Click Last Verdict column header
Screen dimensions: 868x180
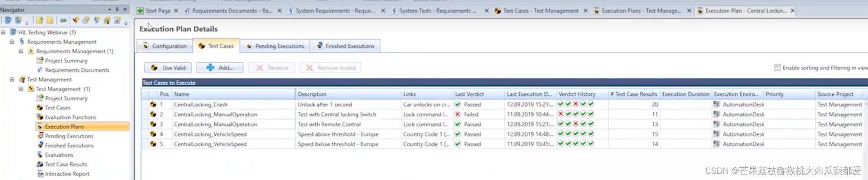tap(478, 94)
